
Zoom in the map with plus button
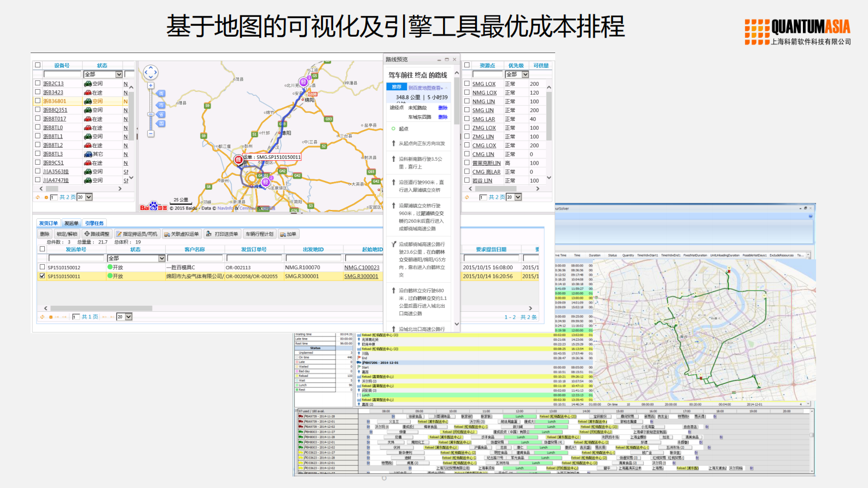[150, 85]
